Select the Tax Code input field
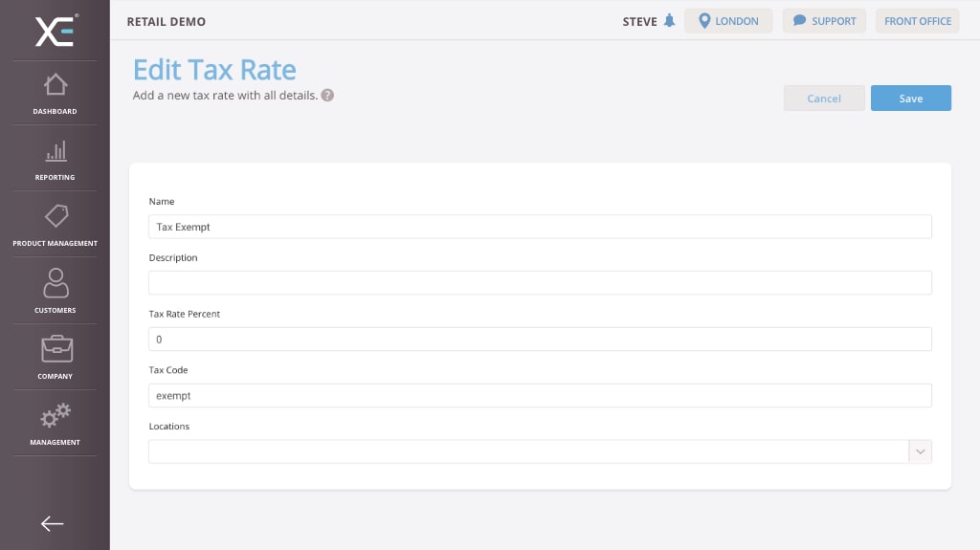This screenshot has height=550, width=980. pyautogui.click(x=540, y=396)
